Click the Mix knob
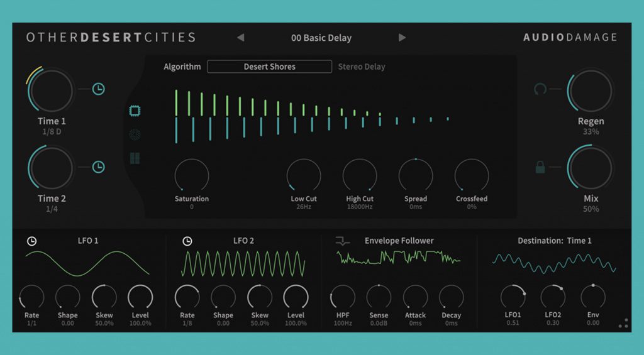The width and height of the screenshot is (644, 355). [591, 168]
